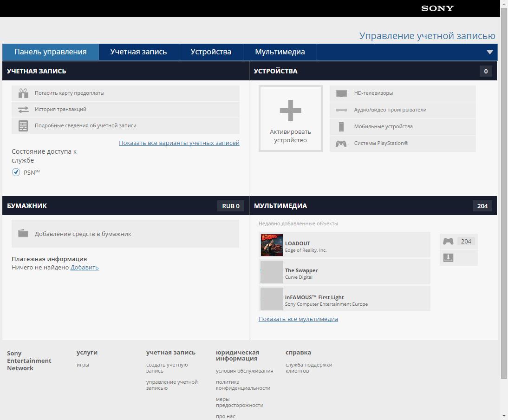Click footer link служба поддержки клиентов
This screenshot has height=420, width=508.
click(309, 368)
